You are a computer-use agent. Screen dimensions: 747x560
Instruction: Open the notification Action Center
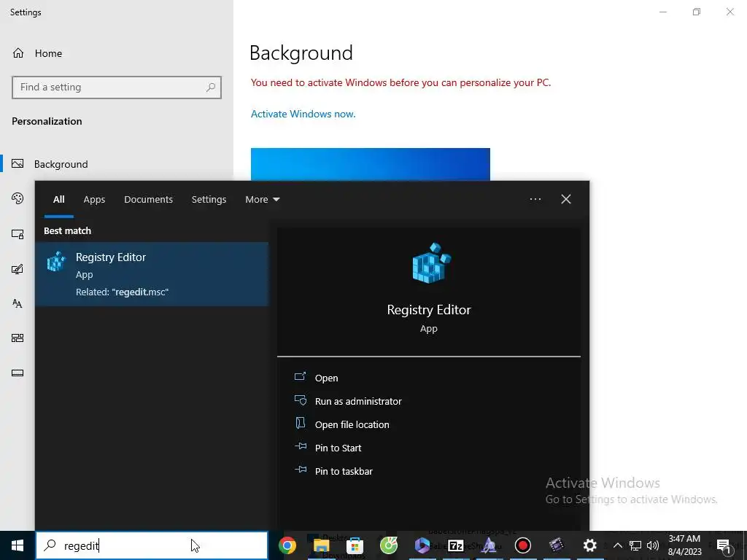724,545
